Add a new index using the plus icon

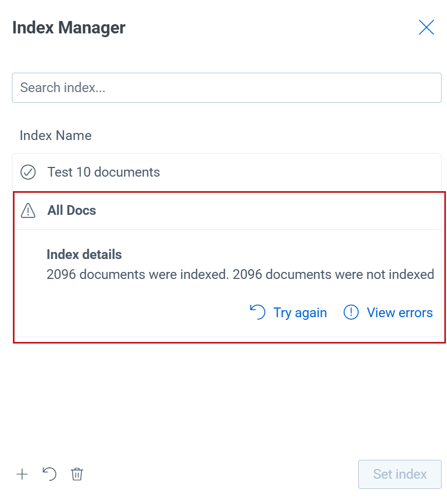22,474
